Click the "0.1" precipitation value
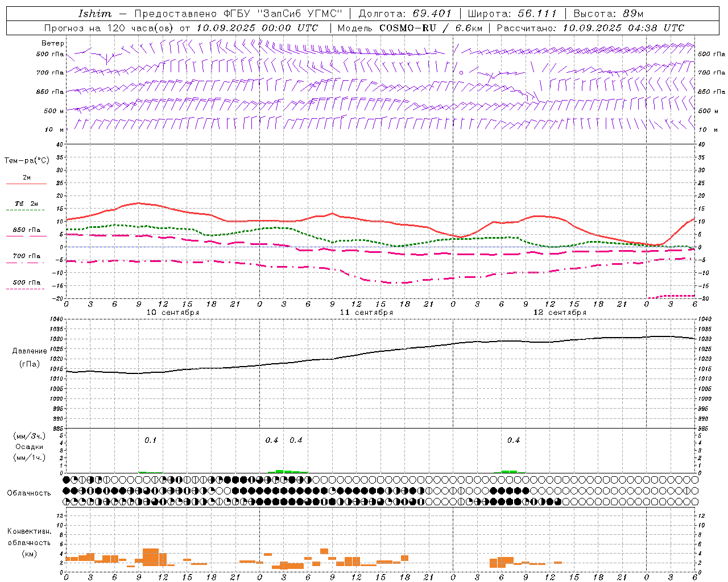728x582 pixels. point(150,440)
